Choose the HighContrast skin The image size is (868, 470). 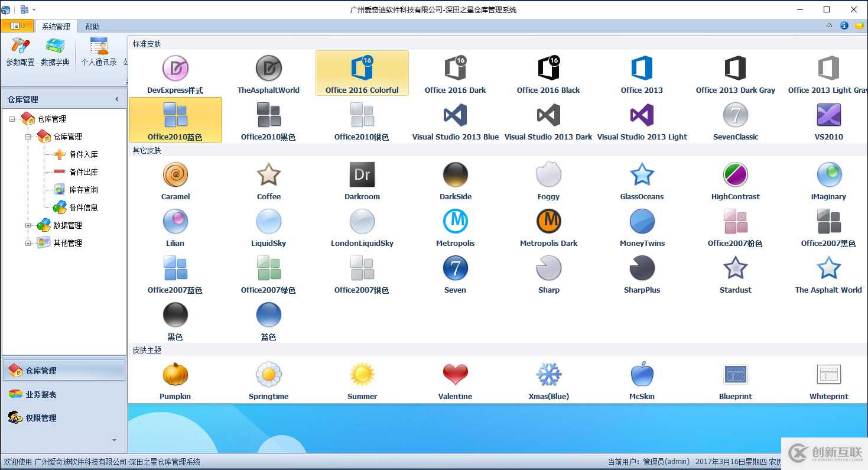(735, 180)
